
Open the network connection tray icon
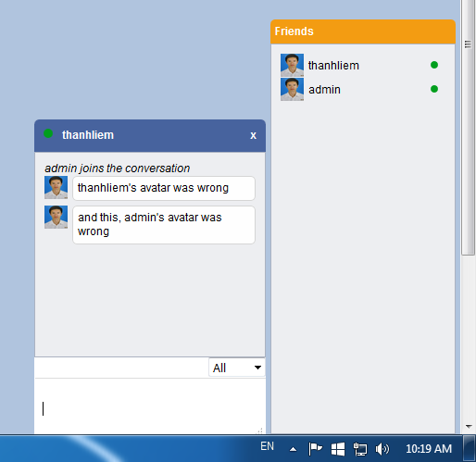(x=360, y=449)
